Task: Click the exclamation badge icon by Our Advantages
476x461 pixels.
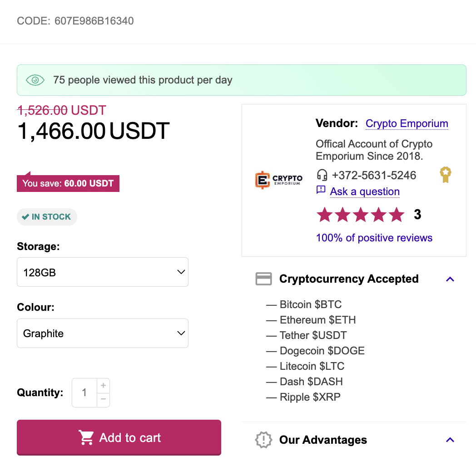Action: point(263,440)
